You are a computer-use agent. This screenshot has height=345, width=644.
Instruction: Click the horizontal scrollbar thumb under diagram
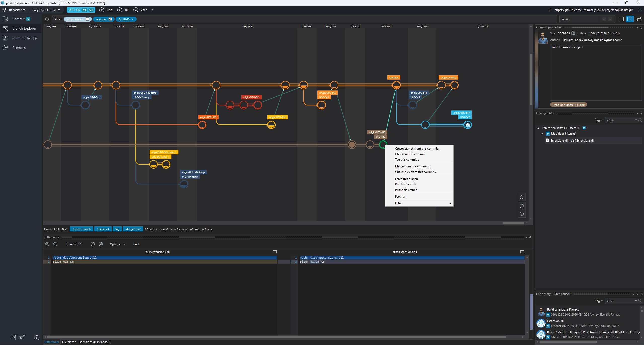[x=514, y=223]
